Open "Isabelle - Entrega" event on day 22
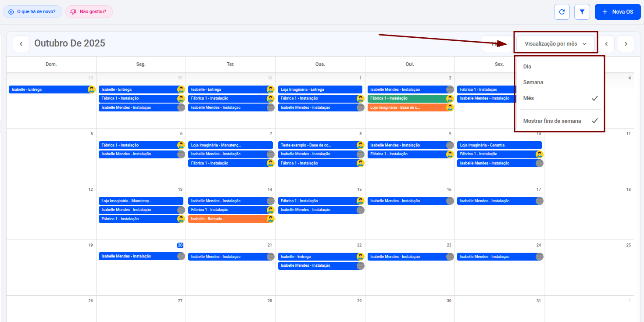Image resolution: width=644 pixels, height=322 pixels. 321,257
